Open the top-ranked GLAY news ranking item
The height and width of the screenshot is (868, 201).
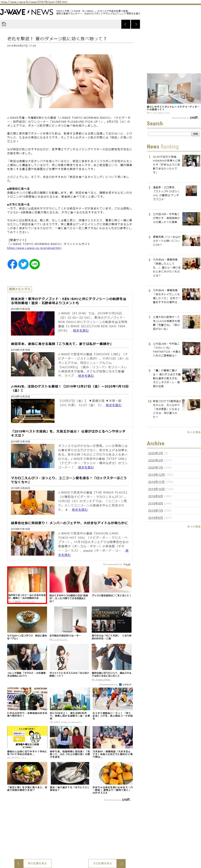pos(166,164)
